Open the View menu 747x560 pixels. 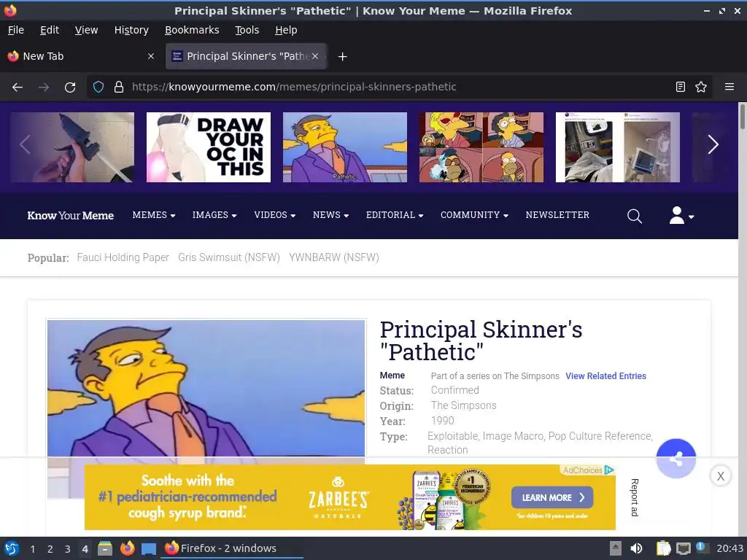[86, 30]
